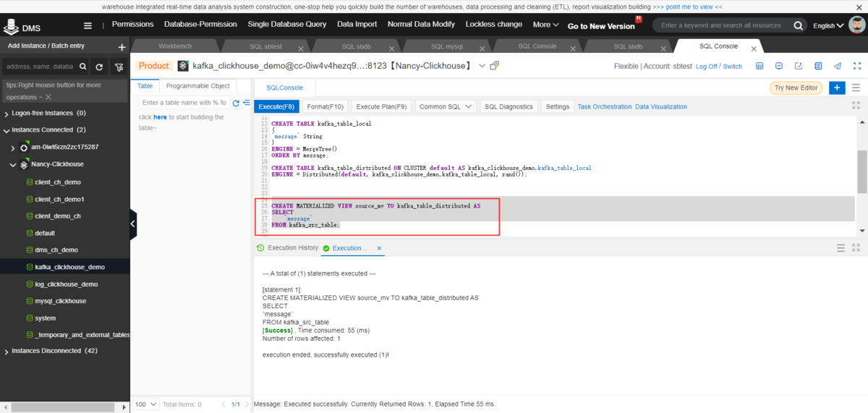Screen dimensions: 868x413
Task: Click the monitor chart icon in header
Action: point(779,66)
